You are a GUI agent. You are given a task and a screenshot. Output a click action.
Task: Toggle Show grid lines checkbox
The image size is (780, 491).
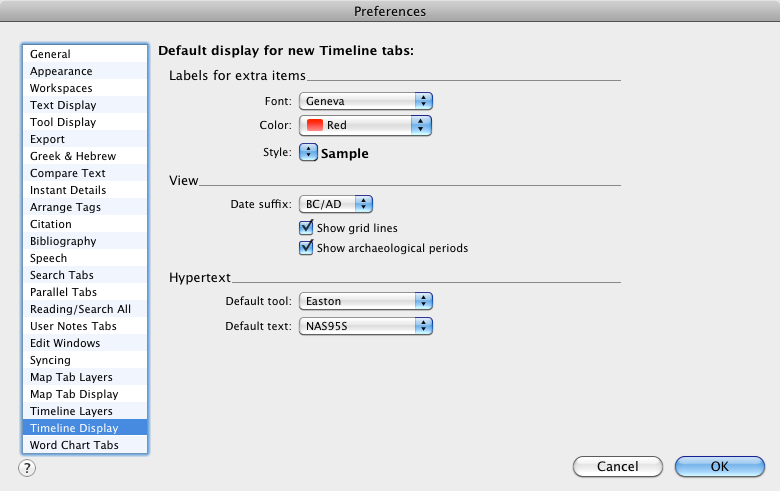point(306,228)
